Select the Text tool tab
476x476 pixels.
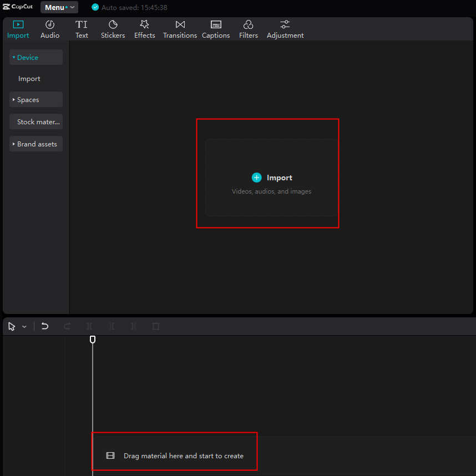(82, 28)
